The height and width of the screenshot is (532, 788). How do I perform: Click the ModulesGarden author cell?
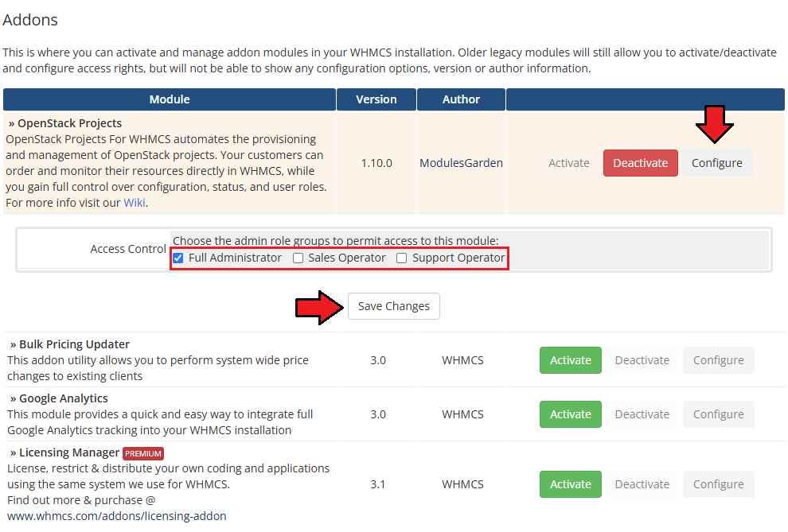(x=461, y=163)
